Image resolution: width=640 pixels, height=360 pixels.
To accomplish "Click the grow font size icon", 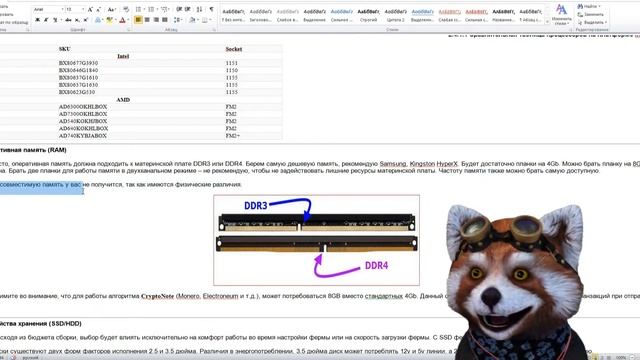I will tap(90, 9).
